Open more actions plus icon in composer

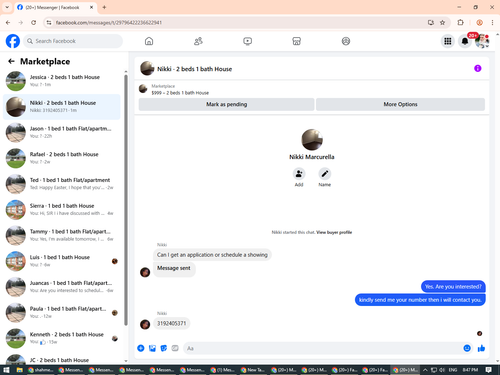141,348
